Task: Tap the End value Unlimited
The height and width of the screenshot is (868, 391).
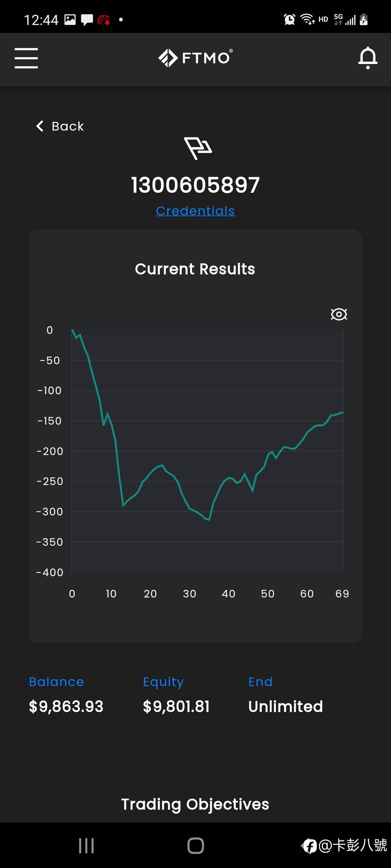Action: click(286, 706)
